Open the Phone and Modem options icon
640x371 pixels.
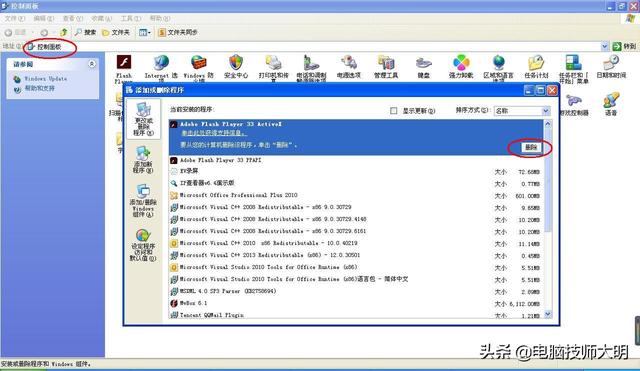coord(311,68)
